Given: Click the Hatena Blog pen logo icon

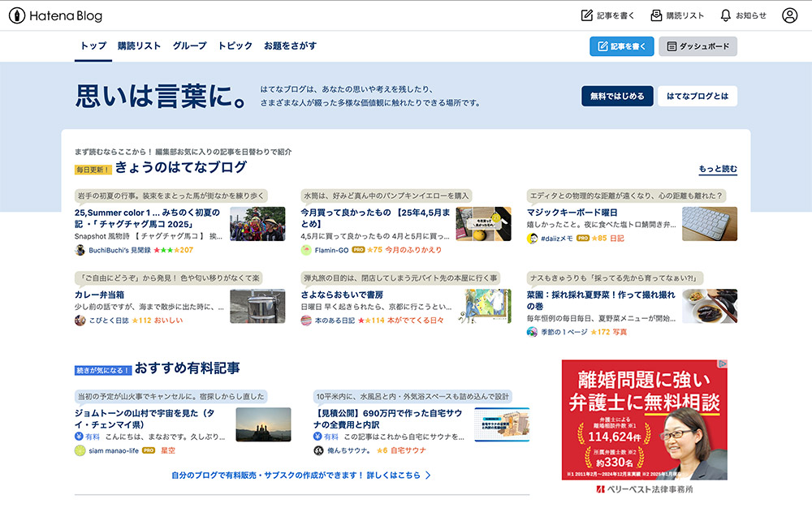Looking at the screenshot, I should 17,15.
